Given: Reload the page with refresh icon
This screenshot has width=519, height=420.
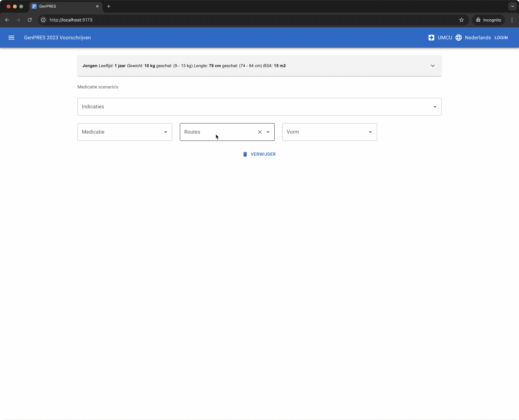Looking at the screenshot, I should point(30,20).
